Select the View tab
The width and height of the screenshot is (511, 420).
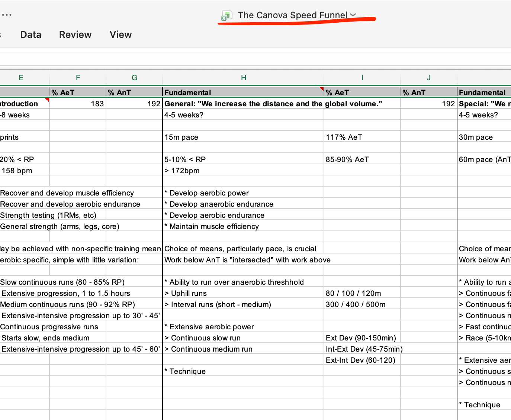pos(120,34)
